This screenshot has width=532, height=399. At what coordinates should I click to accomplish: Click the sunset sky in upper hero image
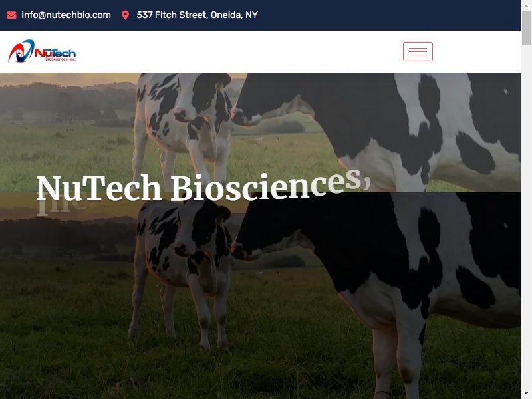pyautogui.click(x=68, y=78)
